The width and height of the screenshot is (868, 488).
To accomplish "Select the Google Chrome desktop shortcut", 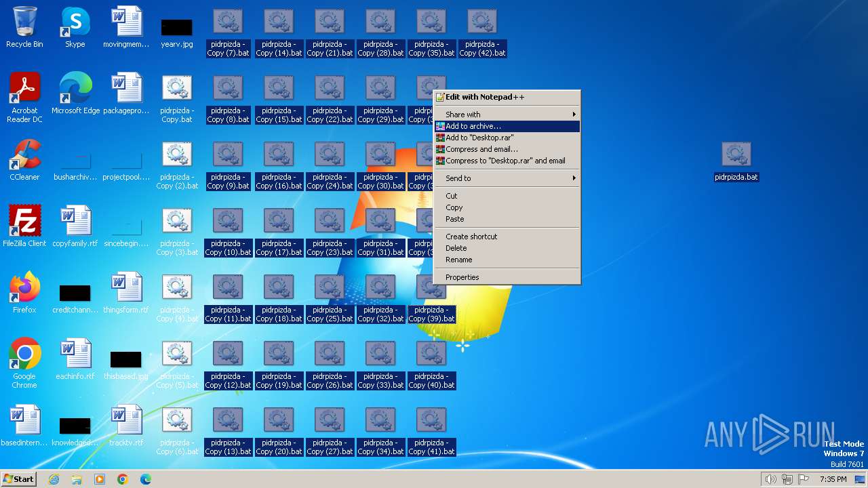I will click(24, 363).
